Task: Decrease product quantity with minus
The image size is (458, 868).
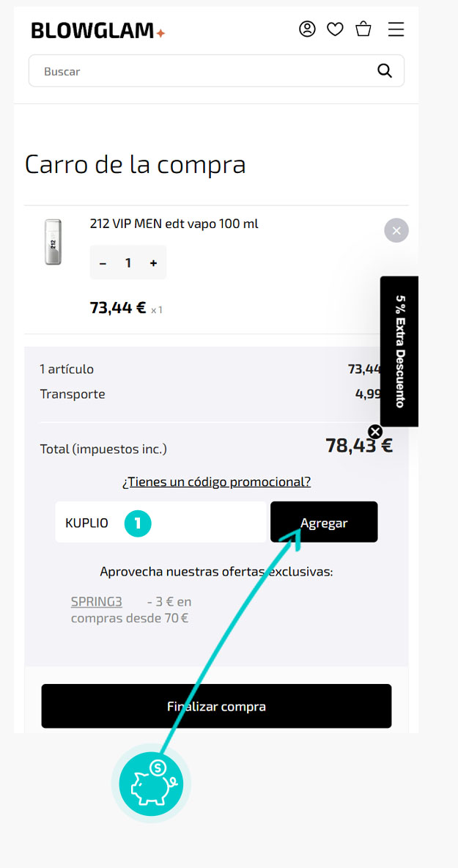Action: tap(103, 263)
